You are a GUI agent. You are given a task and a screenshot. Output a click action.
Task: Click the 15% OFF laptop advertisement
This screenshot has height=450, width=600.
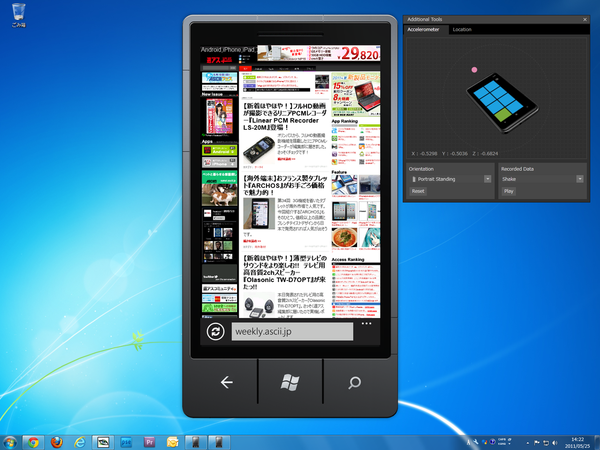coord(356,94)
